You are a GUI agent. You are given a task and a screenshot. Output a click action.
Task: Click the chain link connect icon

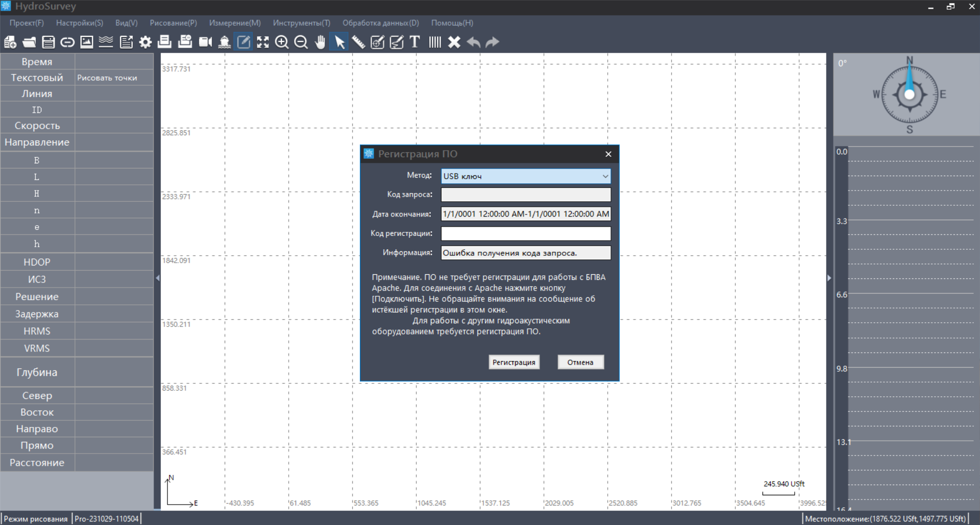[x=67, y=42]
